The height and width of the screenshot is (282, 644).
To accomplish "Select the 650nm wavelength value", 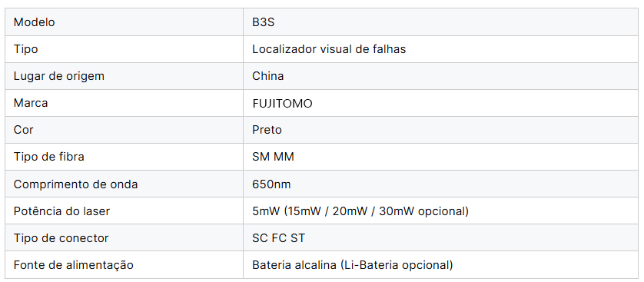I will click(271, 184).
